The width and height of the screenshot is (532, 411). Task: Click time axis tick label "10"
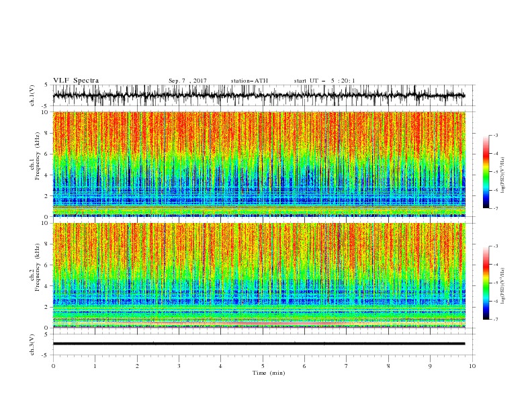point(472,366)
